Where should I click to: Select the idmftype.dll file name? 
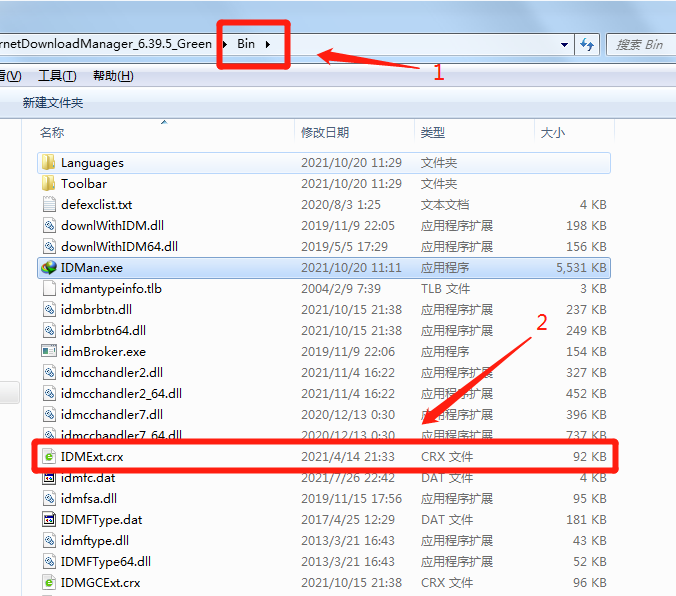pyautogui.click(x=95, y=541)
